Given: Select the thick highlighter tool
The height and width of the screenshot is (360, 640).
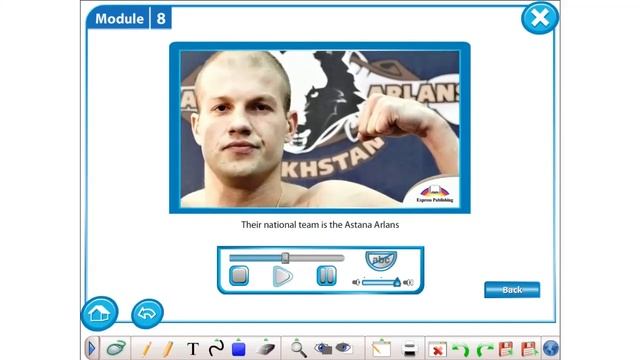Looking at the screenshot, I should click(x=168, y=349).
